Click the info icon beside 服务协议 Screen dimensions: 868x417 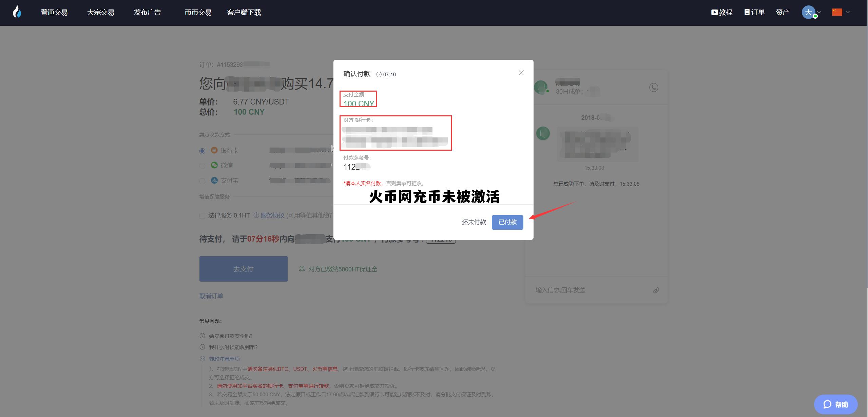(256, 215)
